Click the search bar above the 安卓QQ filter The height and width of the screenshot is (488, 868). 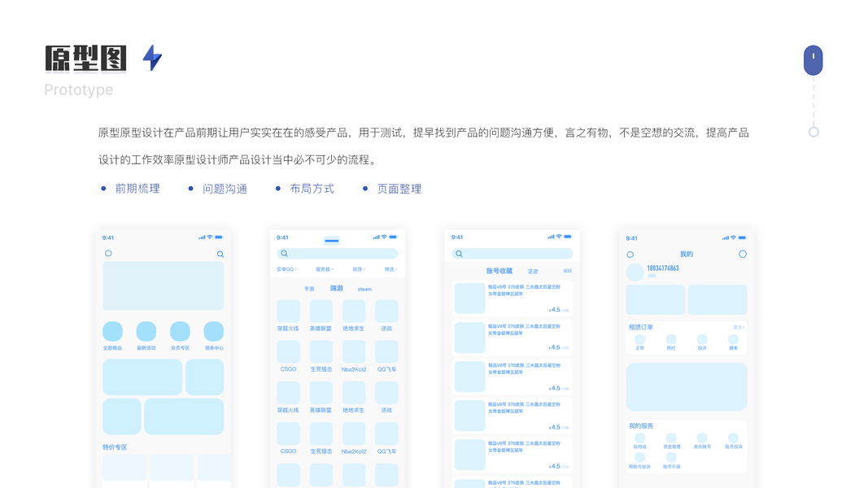(337, 254)
